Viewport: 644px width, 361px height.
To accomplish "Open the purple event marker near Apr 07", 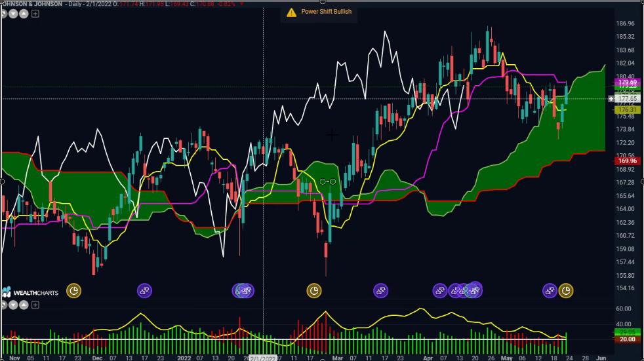I will pyautogui.click(x=440, y=291).
